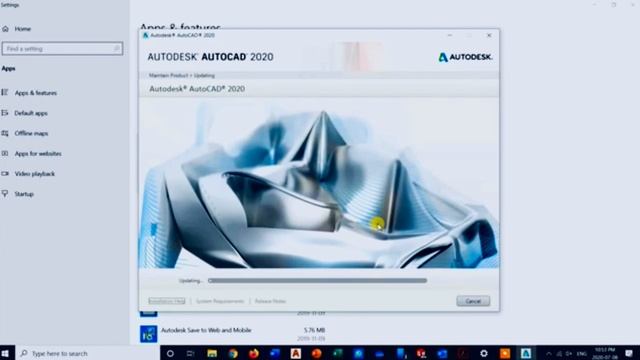This screenshot has height=360, width=640.
Task: Launch Google Chrome from taskbar
Action: pos(233,353)
